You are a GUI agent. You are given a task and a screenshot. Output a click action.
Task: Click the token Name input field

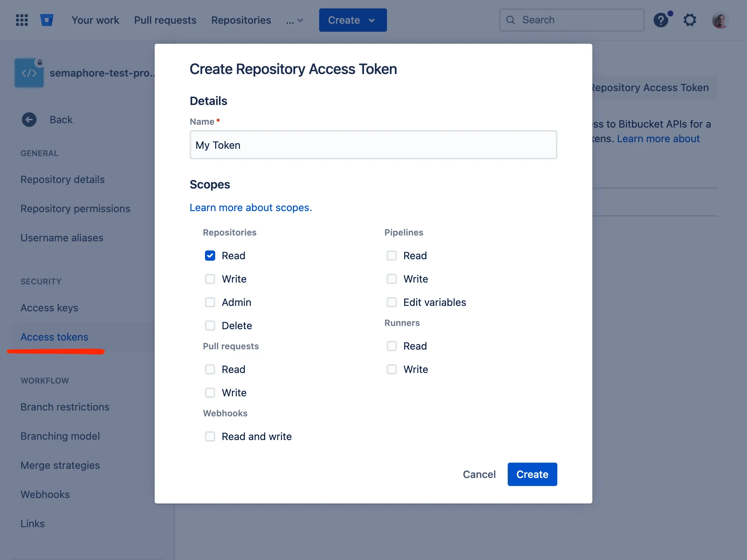click(373, 145)
